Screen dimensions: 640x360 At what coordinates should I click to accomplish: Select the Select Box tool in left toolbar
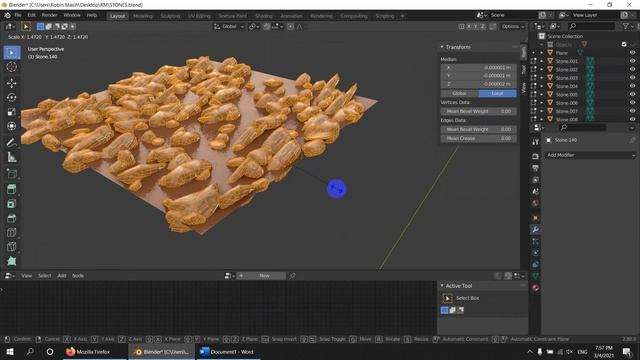pyautogui.click(x=12, y=53)
